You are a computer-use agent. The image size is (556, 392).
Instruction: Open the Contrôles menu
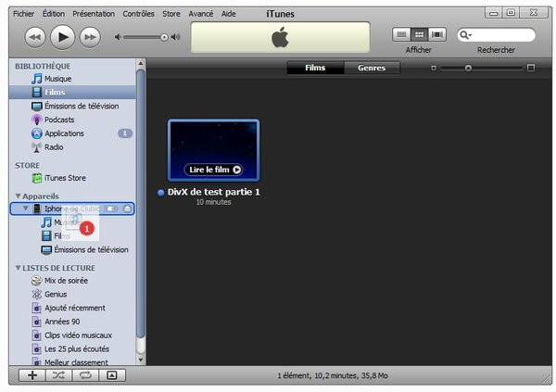pyautogui.click(x=138, y=14)
